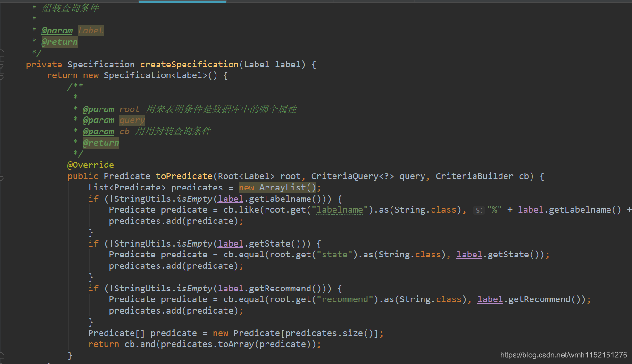Click StringUtils on the getLabelname check line
Viewport: 632px width, 364px height.
142,199
